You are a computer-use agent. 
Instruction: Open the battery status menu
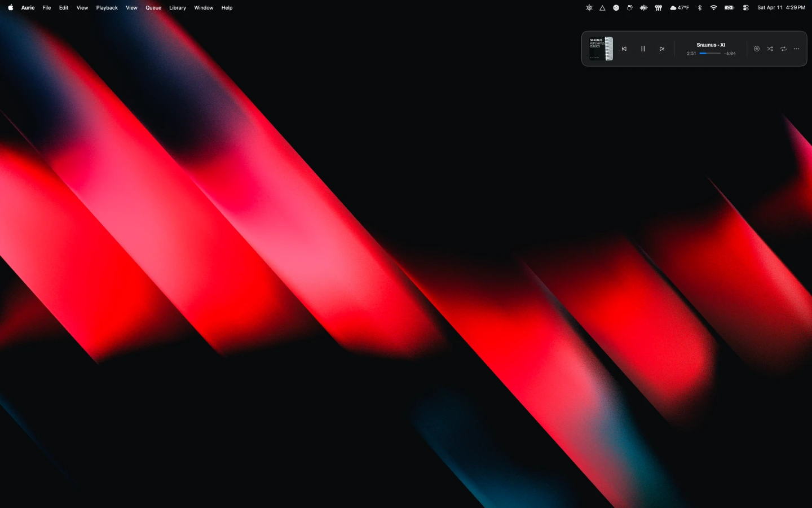pyautogui.click(x=729, y=8)
